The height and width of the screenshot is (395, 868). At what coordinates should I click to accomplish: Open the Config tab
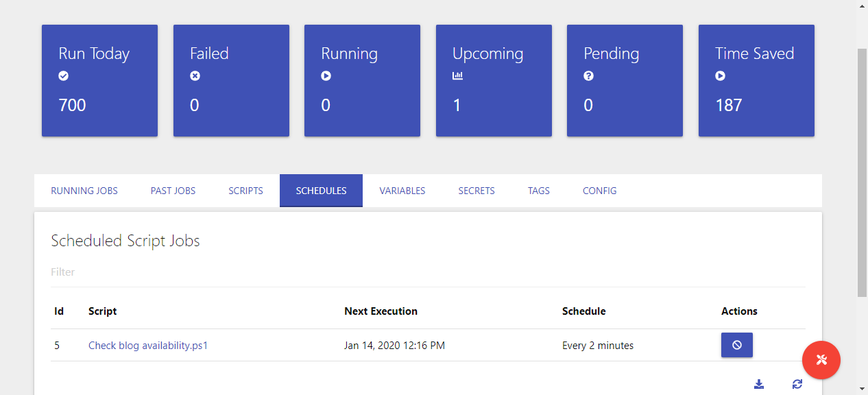click(600, 191)
